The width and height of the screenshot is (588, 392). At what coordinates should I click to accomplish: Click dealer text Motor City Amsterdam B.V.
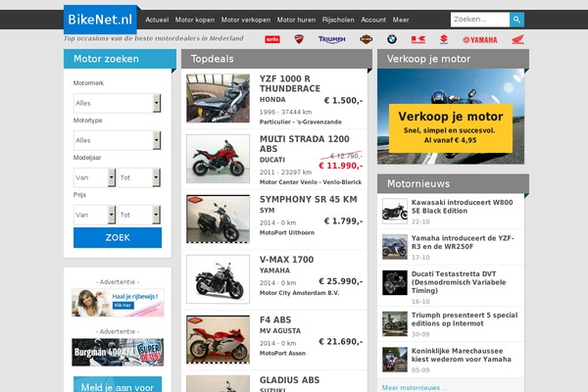coord(299,293)
